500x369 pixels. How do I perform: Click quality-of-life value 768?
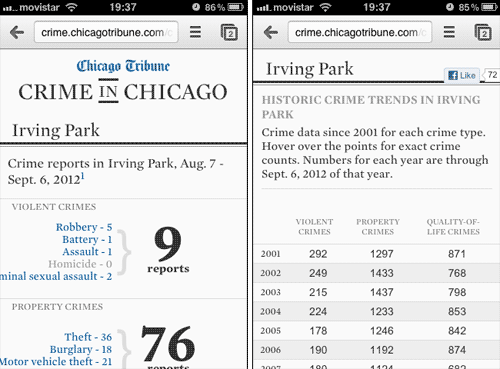[457, 273]
